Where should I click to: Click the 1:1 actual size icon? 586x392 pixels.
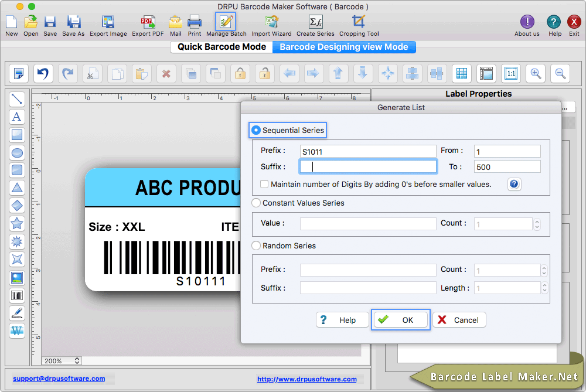click(x=511, y=73)
